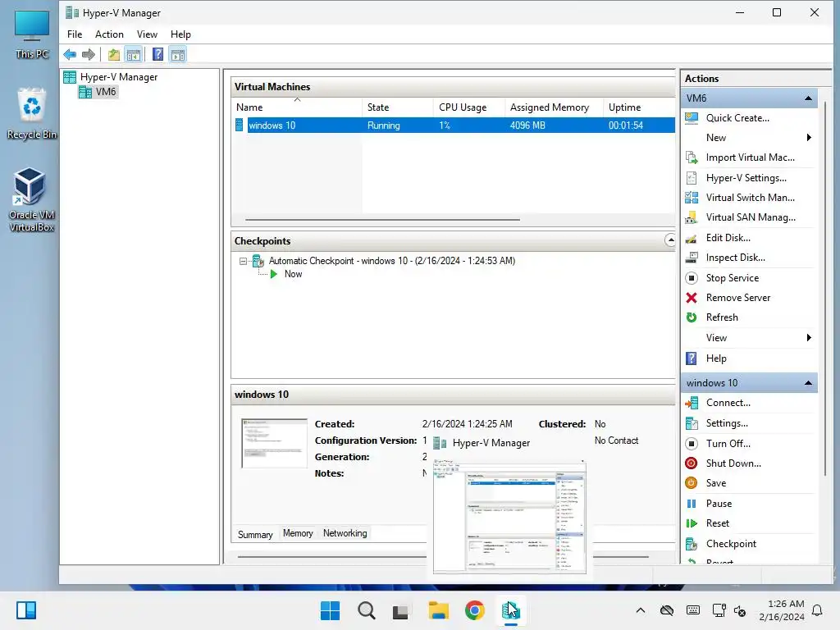Collapse the Automatic Checkpoint tree node

[243, 262]
